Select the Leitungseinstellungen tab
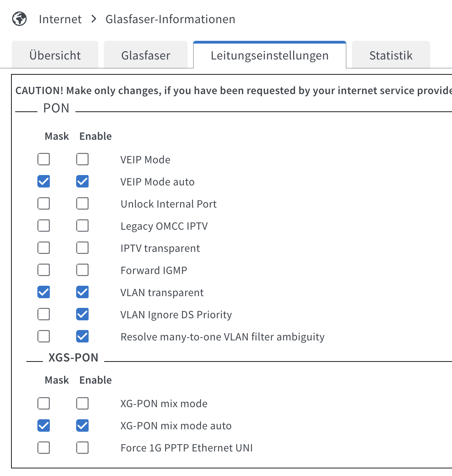This screenshot has width=452, height=476. [270, 55]
